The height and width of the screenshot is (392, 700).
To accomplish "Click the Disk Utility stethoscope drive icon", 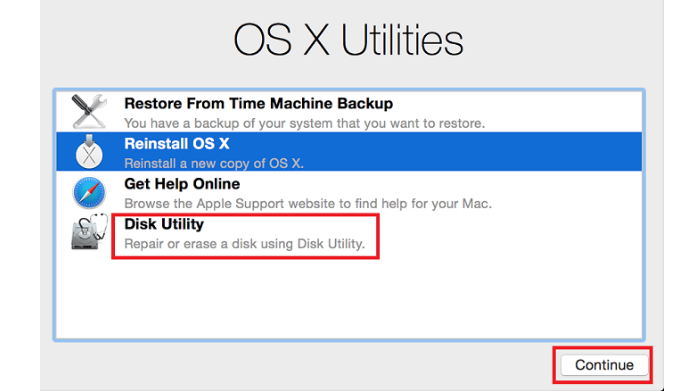I will [89, 232].
